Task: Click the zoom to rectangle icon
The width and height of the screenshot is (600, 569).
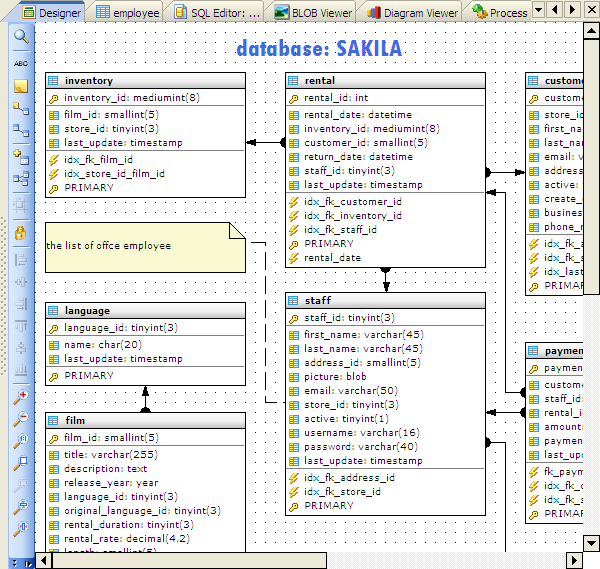Action: pyautogui.click(x=21, y=463)
